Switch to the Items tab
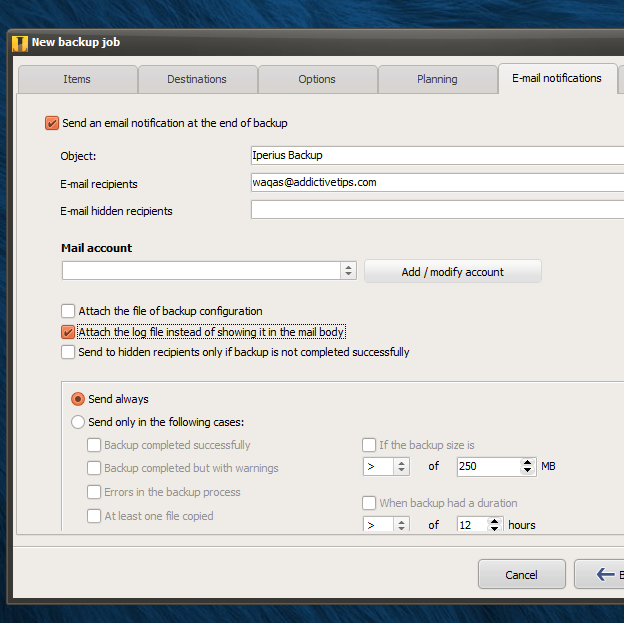 click(x=78, y=79)
